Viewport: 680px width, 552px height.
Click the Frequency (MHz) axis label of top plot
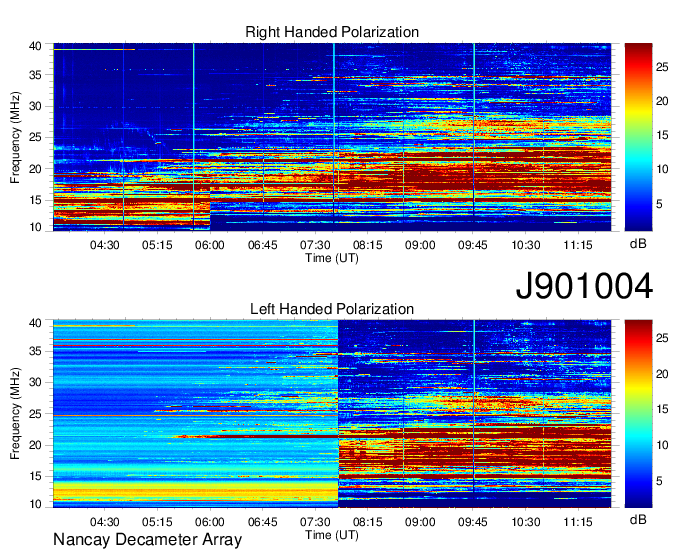pos(16,137)
